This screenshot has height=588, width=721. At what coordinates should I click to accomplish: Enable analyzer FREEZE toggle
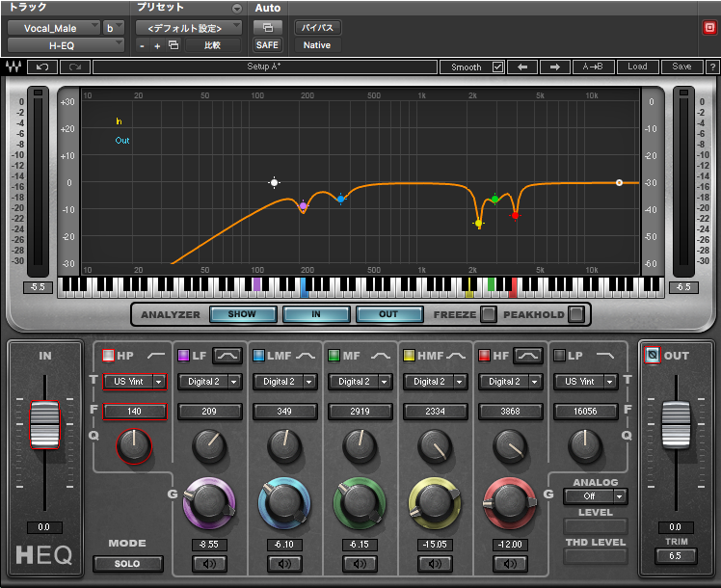pyautogui.click(x=489, y=314)
